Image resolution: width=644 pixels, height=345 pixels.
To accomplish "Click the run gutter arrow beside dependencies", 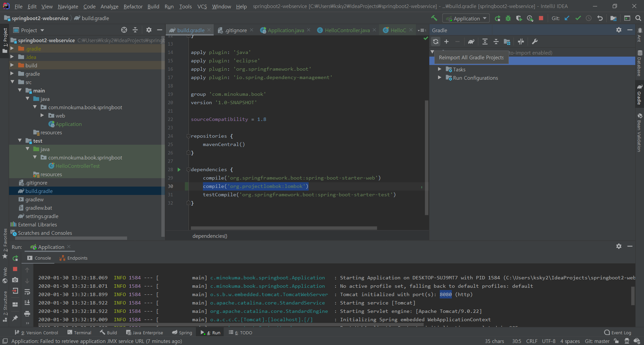I will [179, 169].
